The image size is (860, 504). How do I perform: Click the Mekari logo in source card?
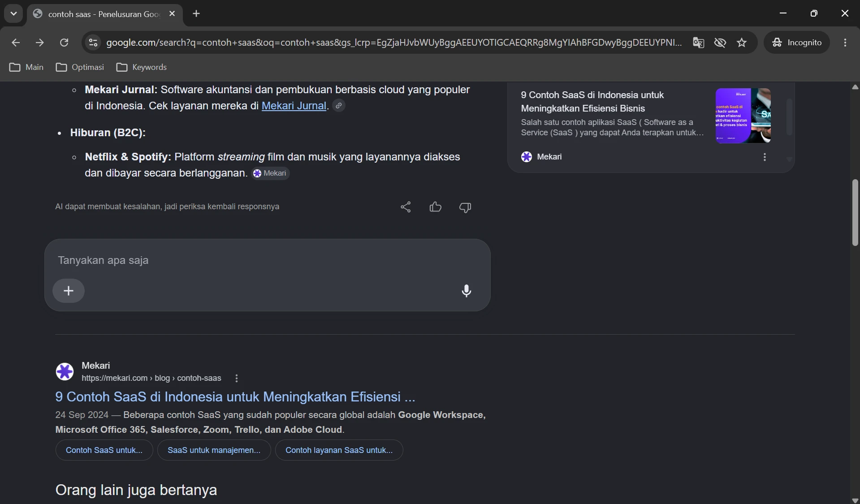tap(527, 157)
